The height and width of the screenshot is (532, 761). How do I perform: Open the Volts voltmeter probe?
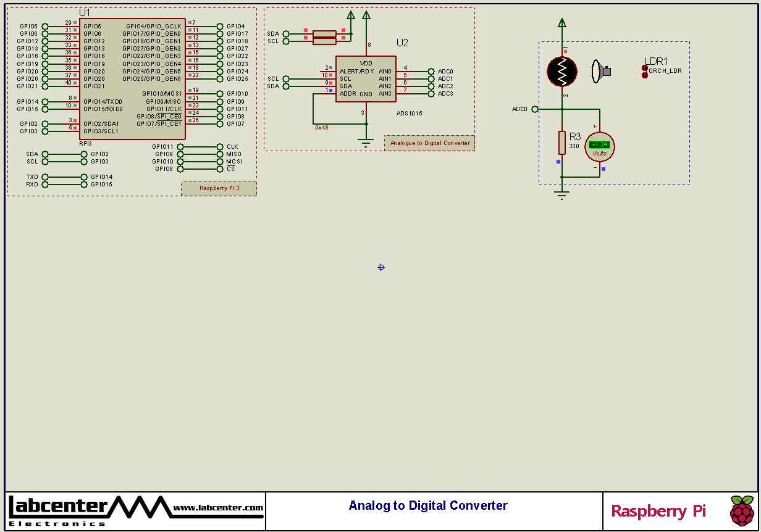coord(600,146)
